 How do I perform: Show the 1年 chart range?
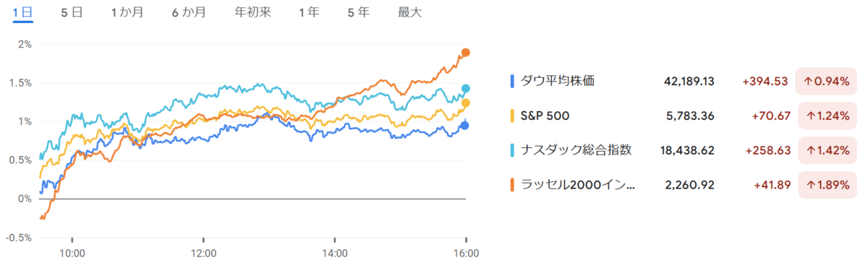pos(310,12)
